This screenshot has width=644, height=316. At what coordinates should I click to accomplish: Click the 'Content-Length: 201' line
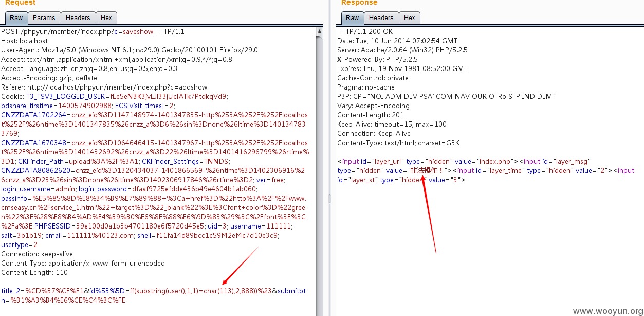[371, 115]
